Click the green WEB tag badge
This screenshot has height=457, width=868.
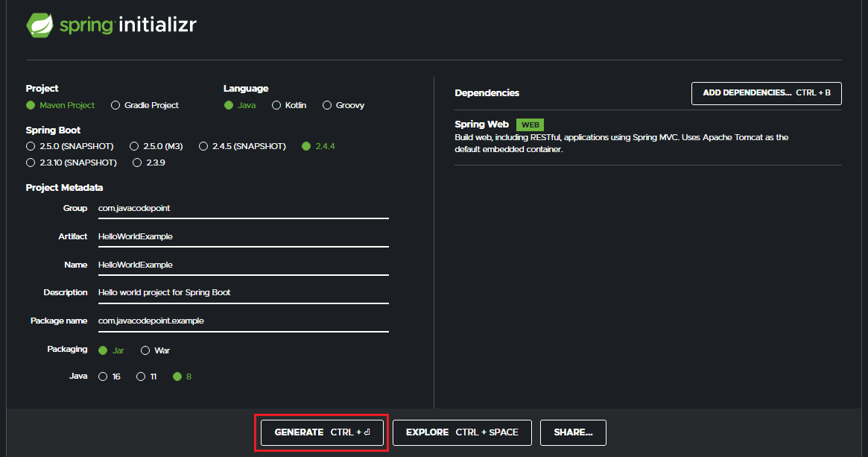pos(530,125)
